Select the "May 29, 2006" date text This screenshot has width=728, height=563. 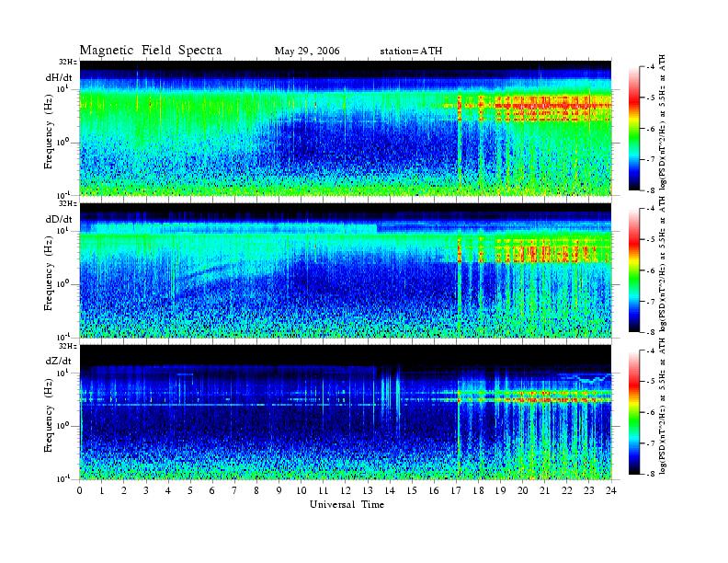(307, 52)
